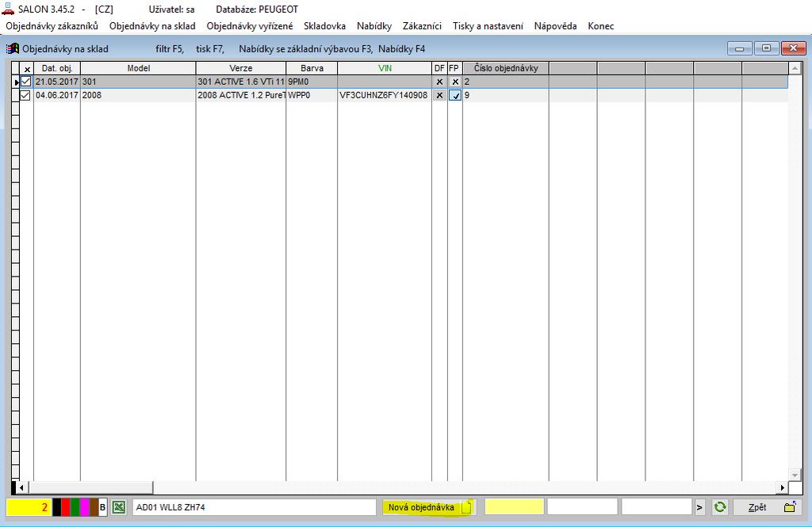Click the color code cell WPP0

(312, 95)
